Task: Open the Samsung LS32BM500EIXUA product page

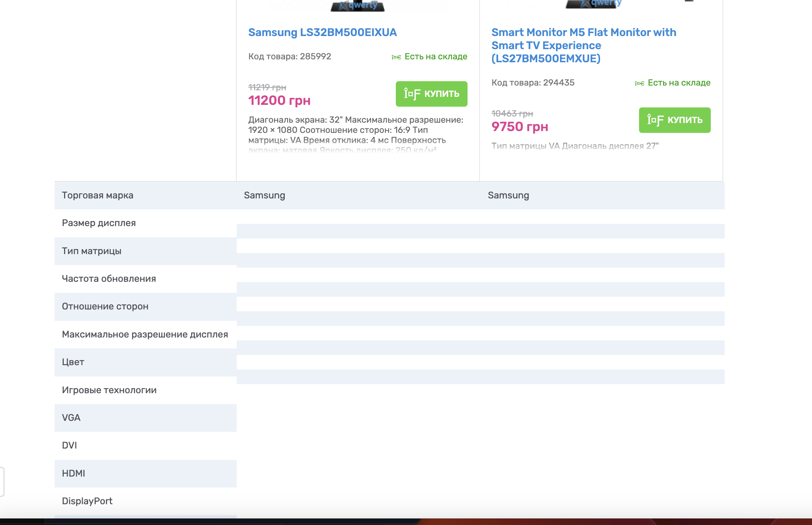Action: click(x=322, y=32)
